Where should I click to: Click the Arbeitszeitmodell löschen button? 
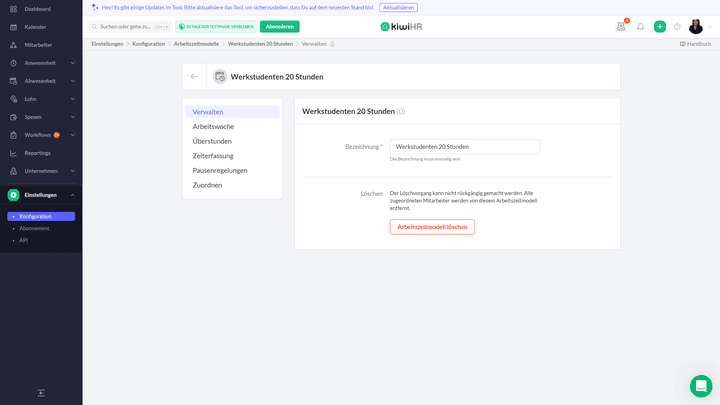click(432, 227)
